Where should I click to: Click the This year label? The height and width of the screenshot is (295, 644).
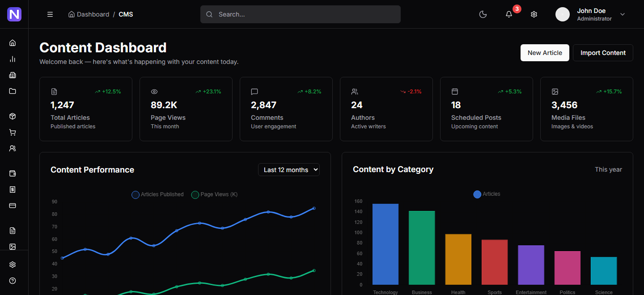coord(608,169)
